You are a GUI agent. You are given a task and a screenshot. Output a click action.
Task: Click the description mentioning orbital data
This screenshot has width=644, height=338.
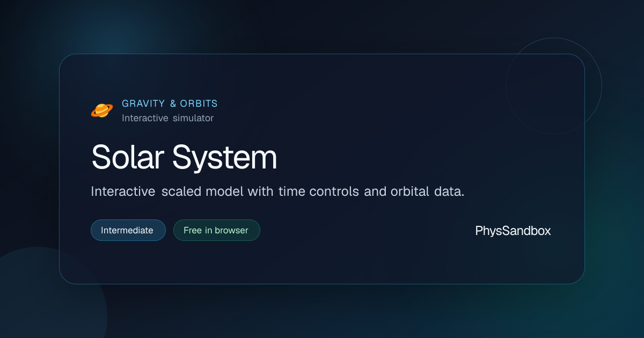[x=277, y=192]
